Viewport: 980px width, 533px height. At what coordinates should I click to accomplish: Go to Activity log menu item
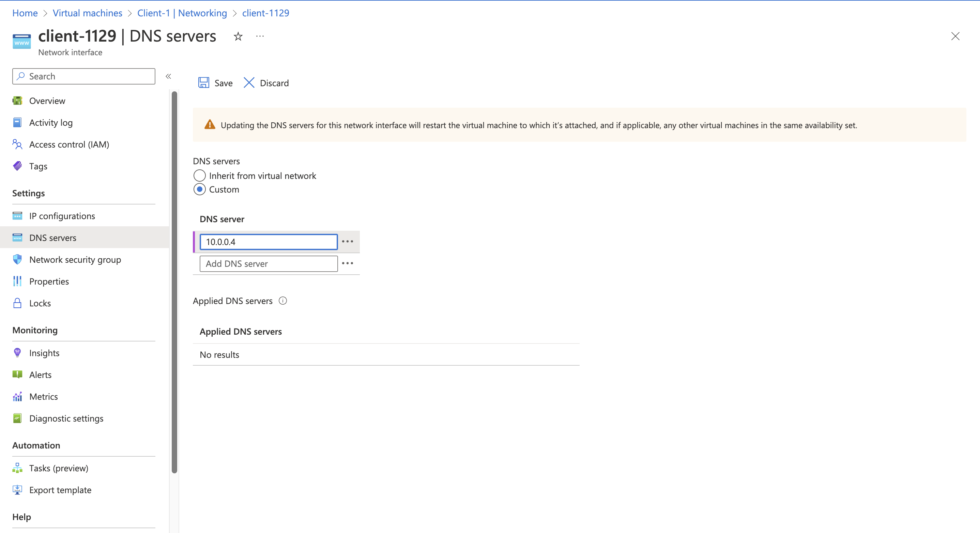(50, 122)
